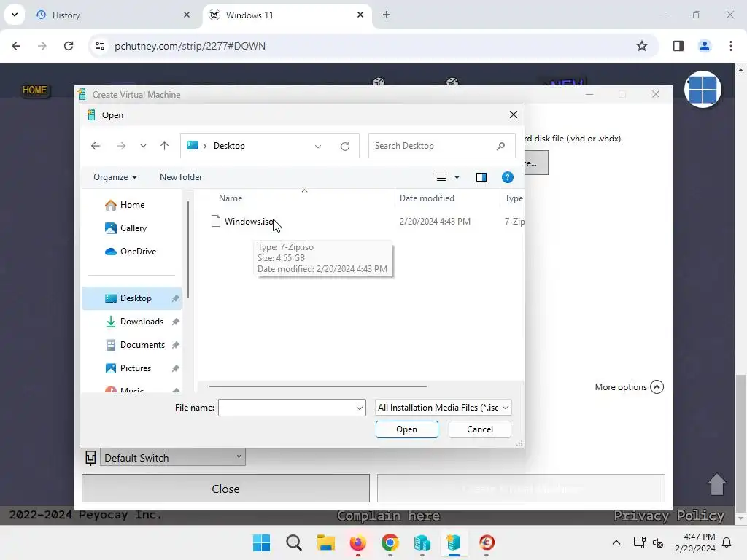Click Close in Create Virtual Machine
The height and width of the screenshot is (560, 747).
[225, 489]
